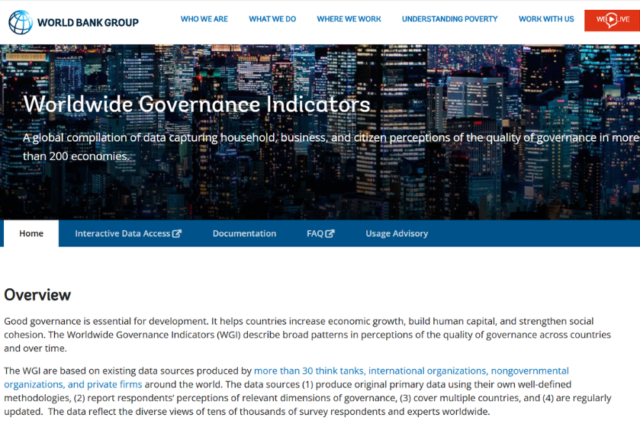Open the WHO WE ARE menu
Screen dimensions: 640x427
pyautogui.click(x=204, y=19)
